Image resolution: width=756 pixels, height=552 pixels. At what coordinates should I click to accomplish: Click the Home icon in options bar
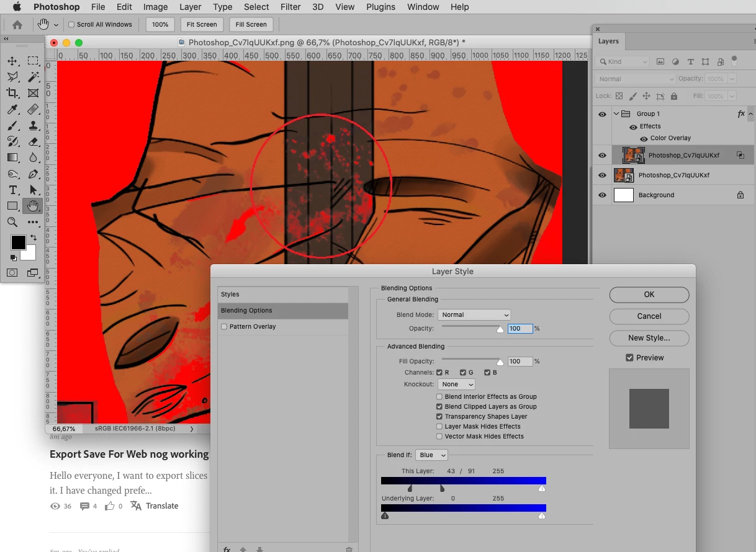click(17, 25)
